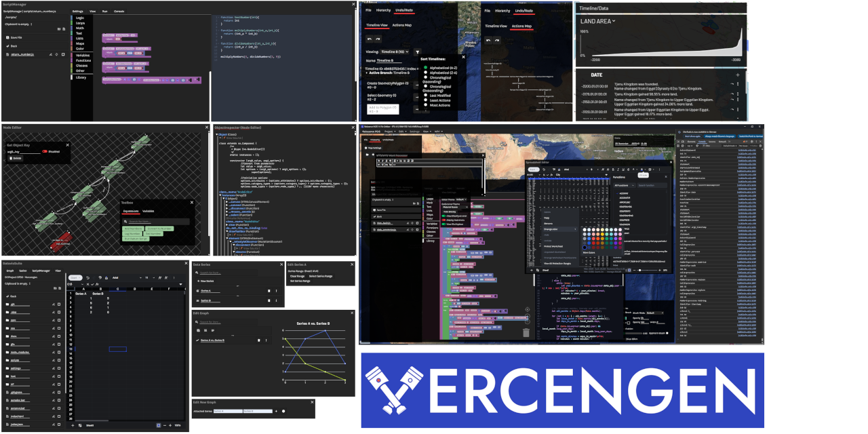Click Redo arrow icon in Timeline View panel
Viewport: 868px width, 434px height.
click(x=378, y=39)
